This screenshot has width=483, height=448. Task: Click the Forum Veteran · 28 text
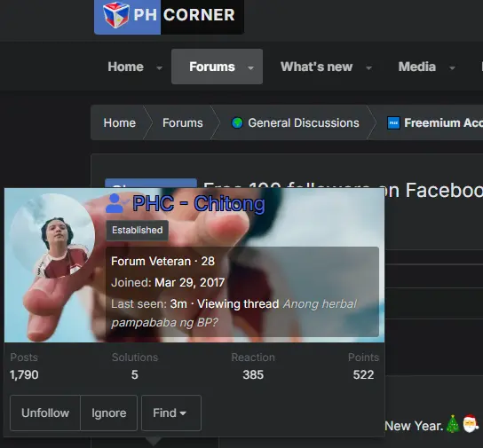click(x=162, y=261)
